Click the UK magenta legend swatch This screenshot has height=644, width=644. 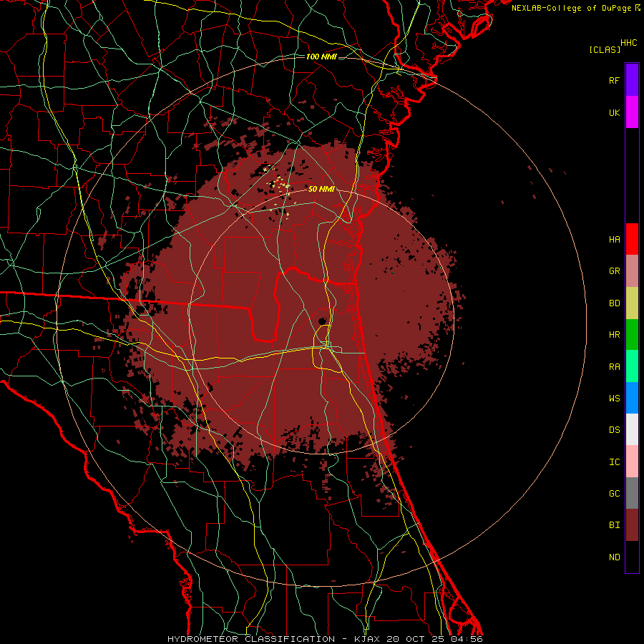[632, 112]
